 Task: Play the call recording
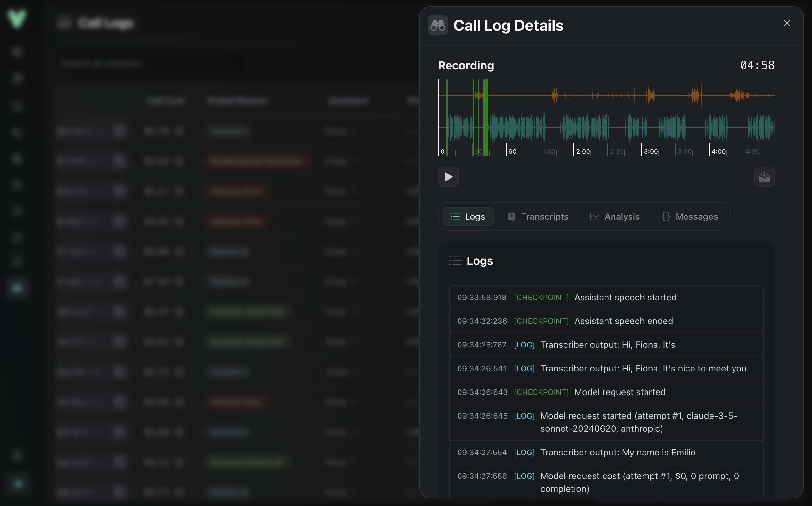[448, 177]
